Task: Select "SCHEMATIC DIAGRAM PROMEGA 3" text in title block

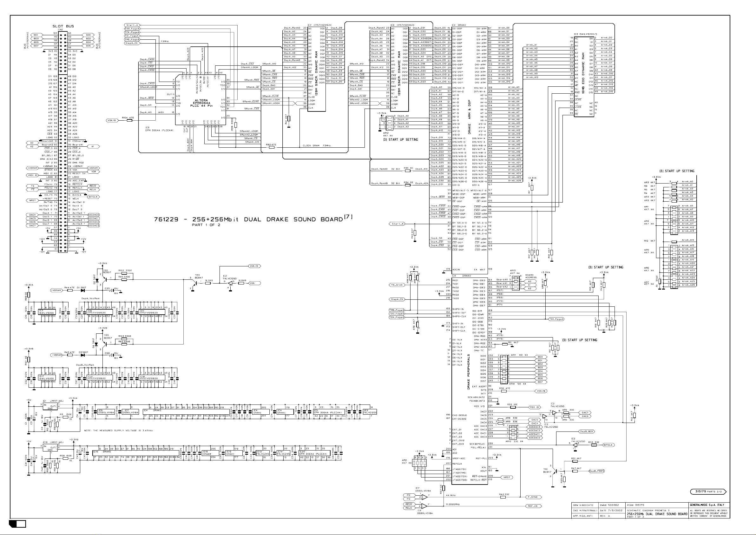Action: click(x=648, y=511)
